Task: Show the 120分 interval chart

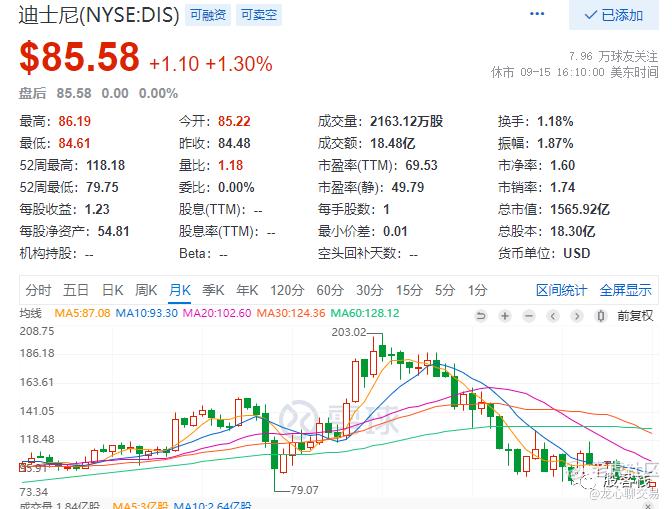Action: tap(287, 290)
